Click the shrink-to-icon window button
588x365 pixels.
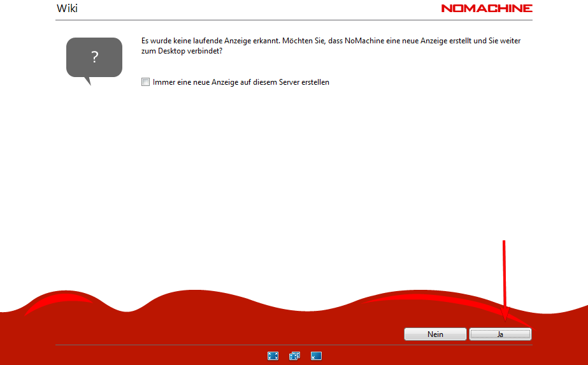(x=316, y=356)
